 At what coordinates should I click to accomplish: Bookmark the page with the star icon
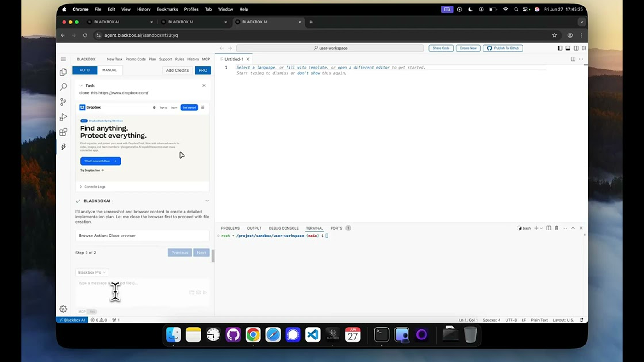555,35
